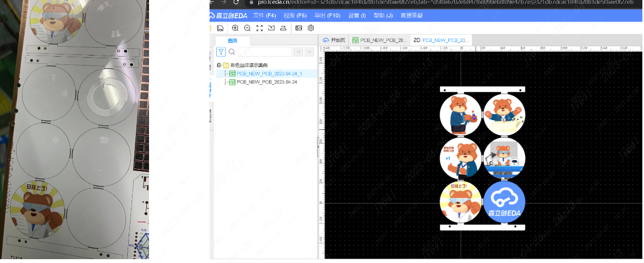Switch to the 开始页 tab
Viewport: 644px width, 263px height.
pos(334,40)
